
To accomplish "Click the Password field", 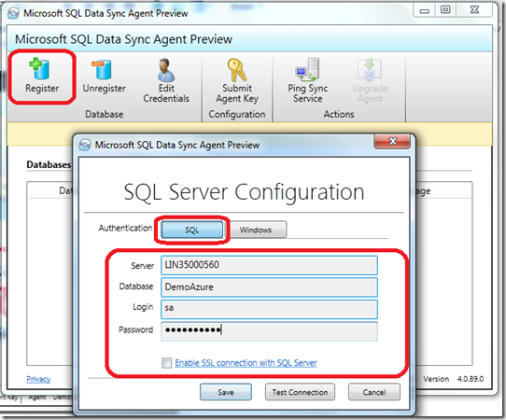I will click(269, 330).
